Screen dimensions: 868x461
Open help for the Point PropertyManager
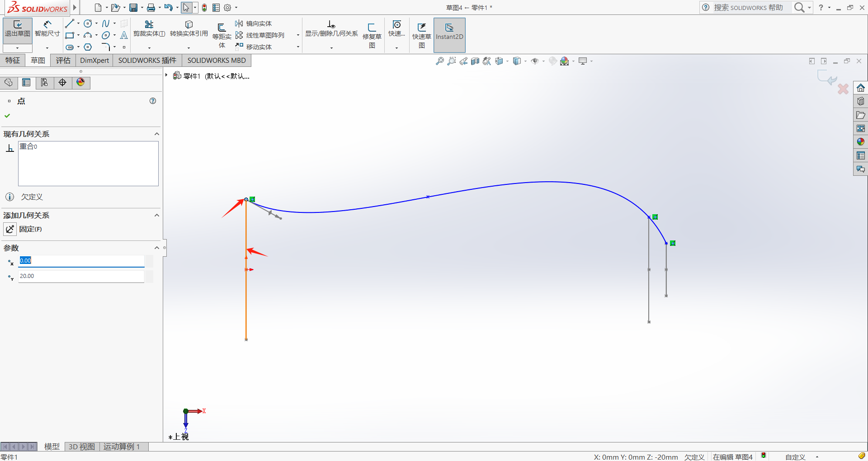[x=153, y=101]
